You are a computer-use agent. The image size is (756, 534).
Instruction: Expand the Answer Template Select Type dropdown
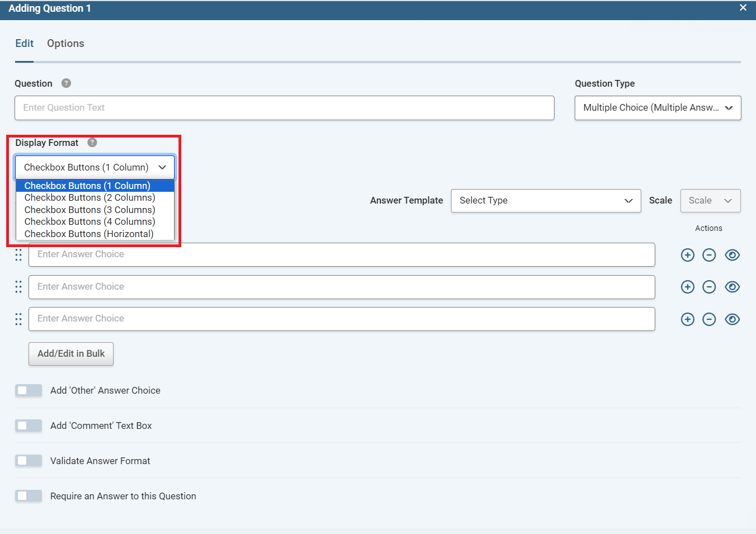click(x=546, y=201)
